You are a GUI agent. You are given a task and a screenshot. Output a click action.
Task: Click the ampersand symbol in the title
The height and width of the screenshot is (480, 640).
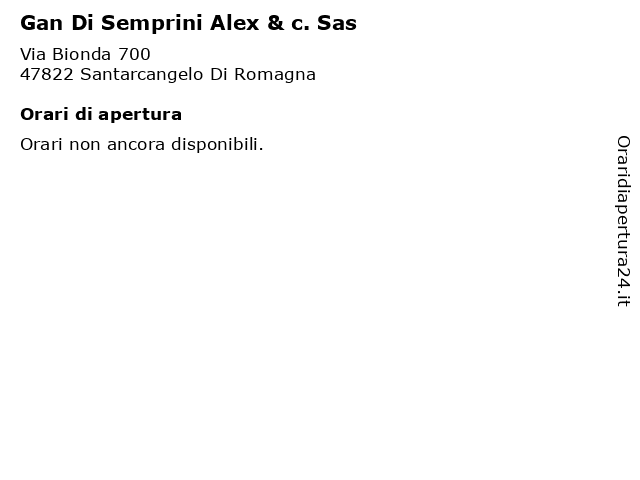(276, 23)
